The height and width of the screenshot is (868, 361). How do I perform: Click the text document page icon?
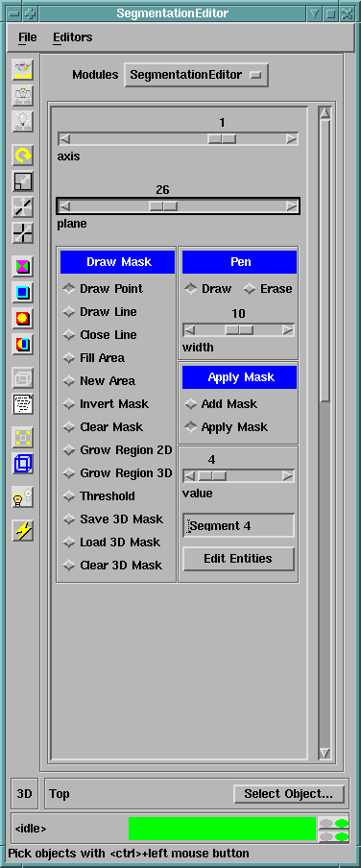(23, 404)
